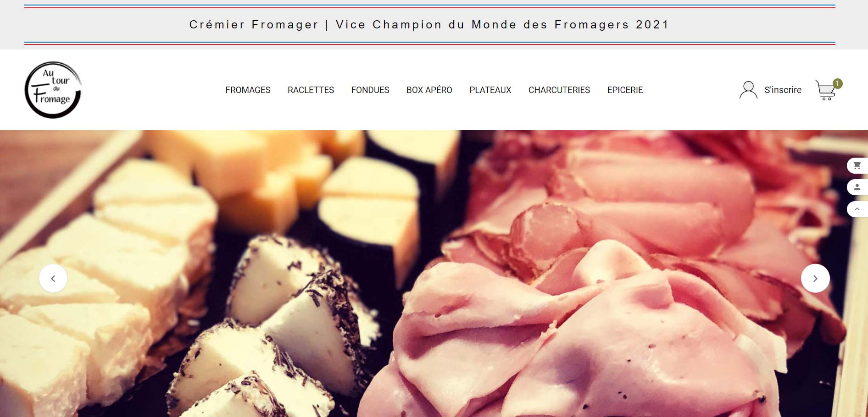868x417 pixels.
Task: Click the Au tour du Fromage logo
Action: tap(53, 90)
